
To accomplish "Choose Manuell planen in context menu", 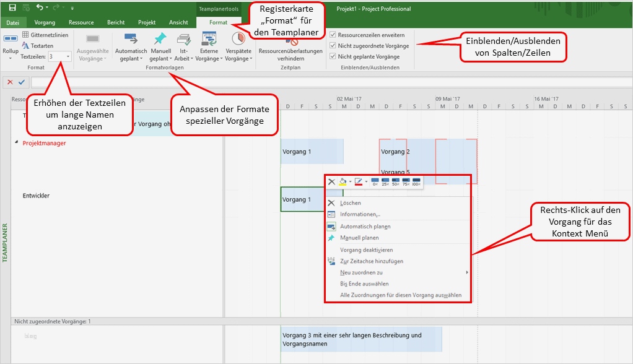I will coord(398,238).
